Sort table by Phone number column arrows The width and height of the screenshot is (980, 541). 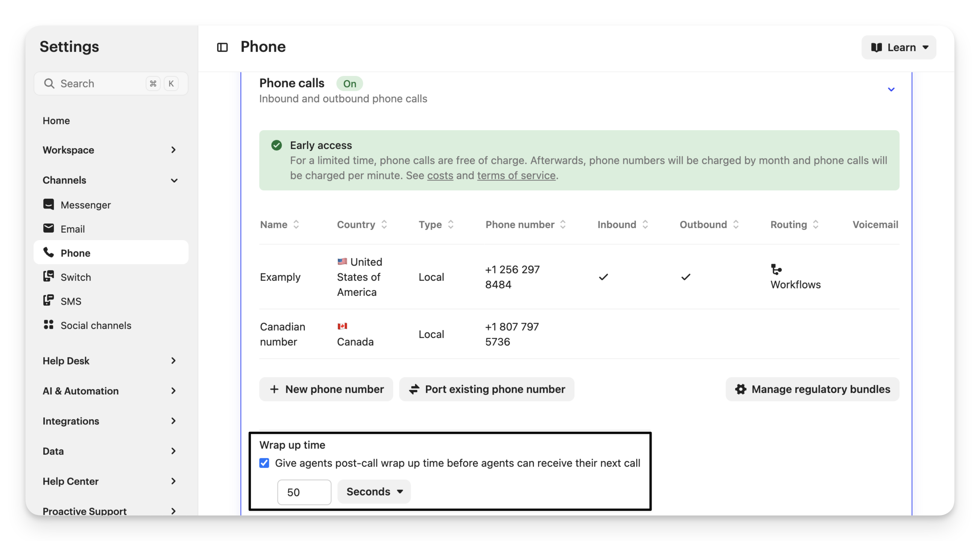click(563, 225)
